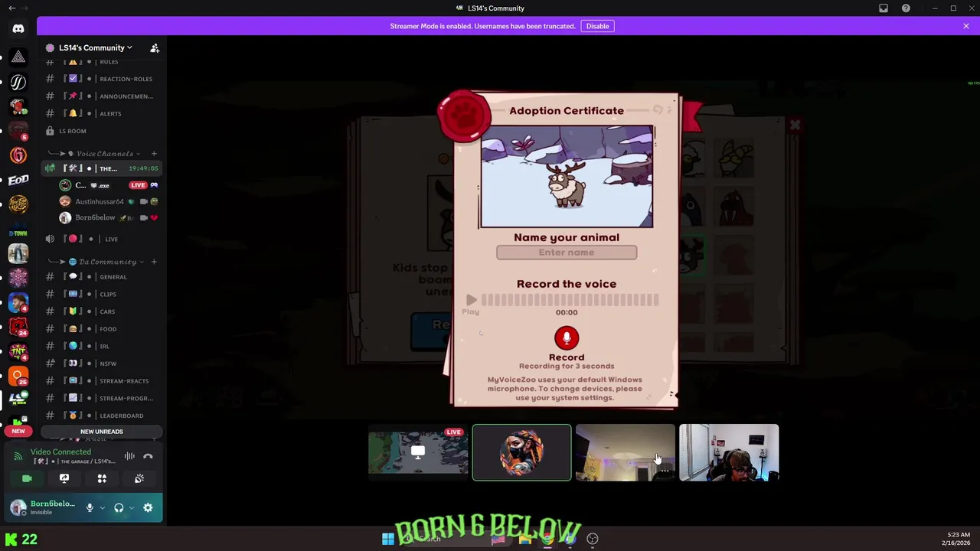This screenshot has width=980, height=551.
Task: Click the Name your animal input field
Action: click(567, 253)
